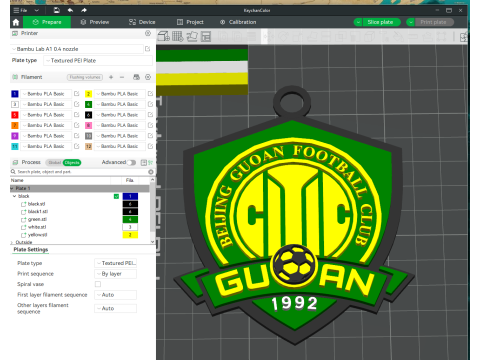480x360 pixels.
Task: Click the settings icon beside search field
Action: point(151,172)
